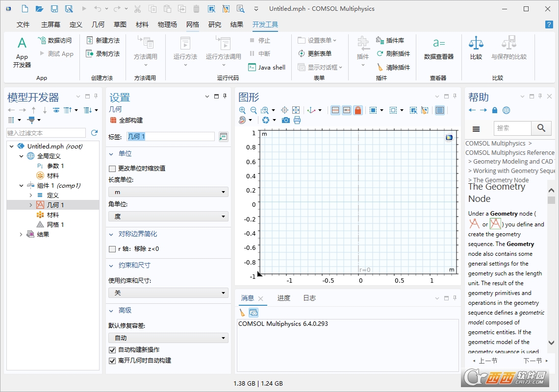
Task: Toggle 更改单位时缩放值 checkbox
Action: tap(112, 168)
